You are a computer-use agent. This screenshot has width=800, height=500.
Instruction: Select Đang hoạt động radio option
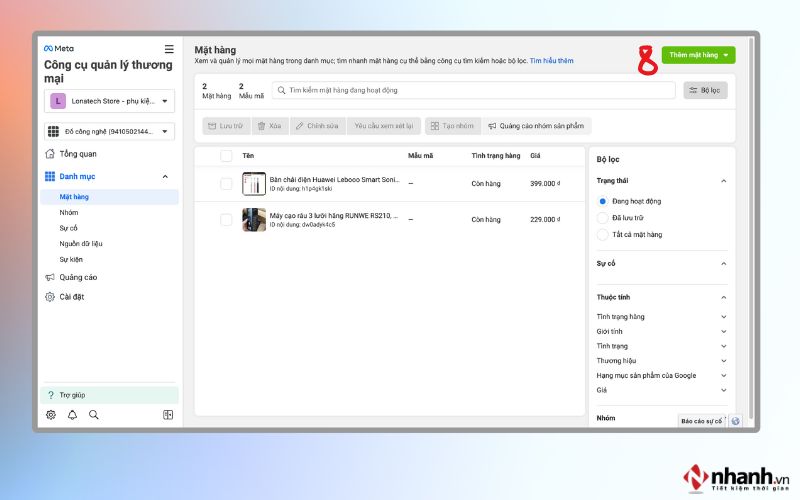(x=603, y=202)
